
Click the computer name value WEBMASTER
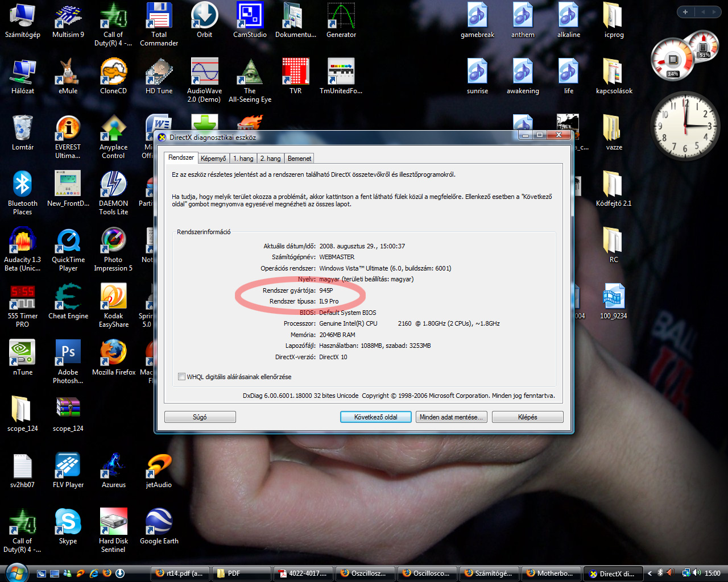[x=337, y=257]
